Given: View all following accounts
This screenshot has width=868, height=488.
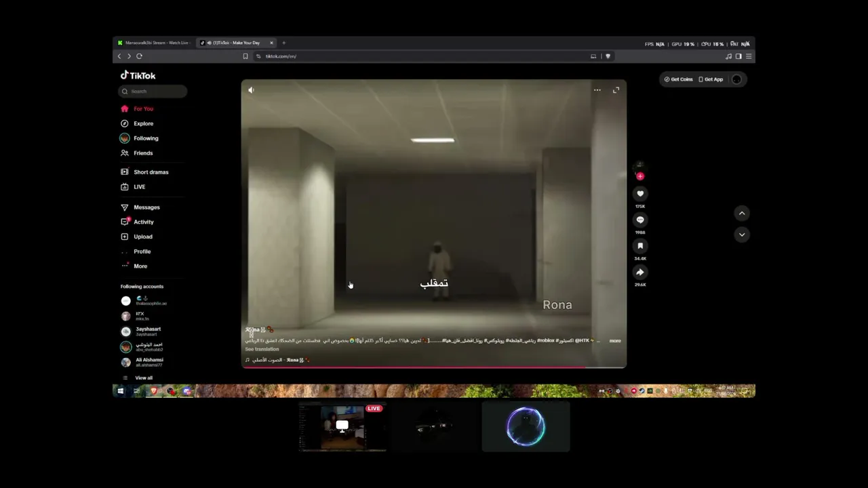Looking at the screenshot, I should click(x=138, y=378).
